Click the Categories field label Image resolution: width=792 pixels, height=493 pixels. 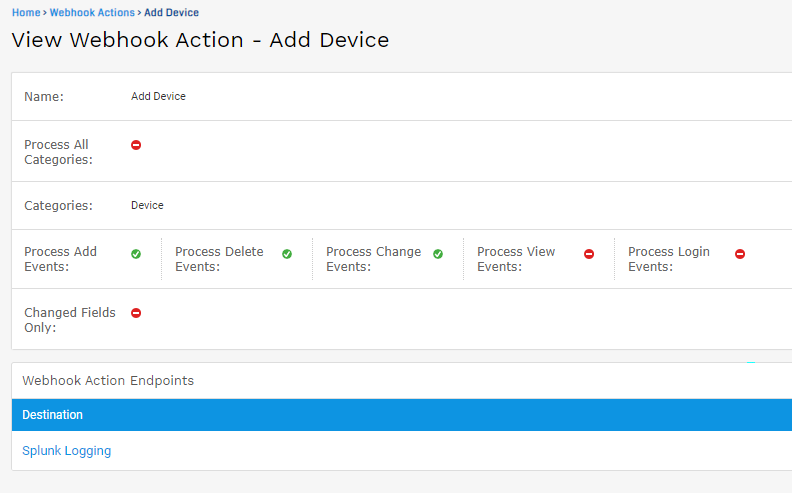58,206
